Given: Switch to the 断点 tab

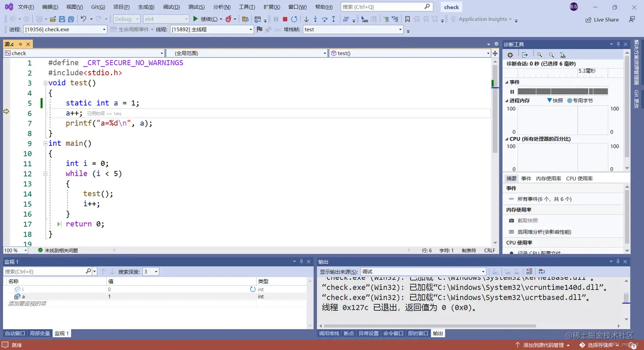Looking at the screenshot, I should (x=349, y=333).
